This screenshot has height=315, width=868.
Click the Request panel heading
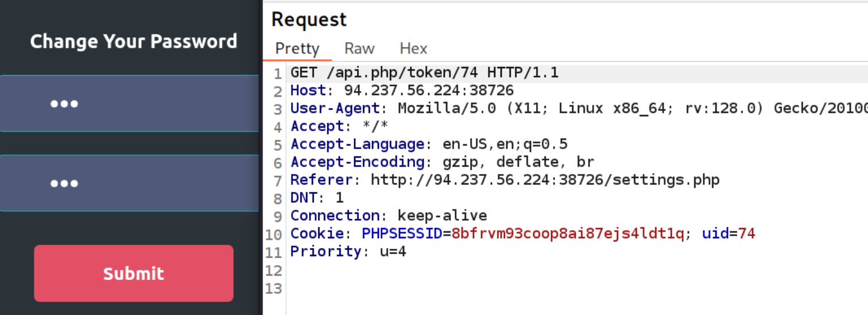[309, 19]
